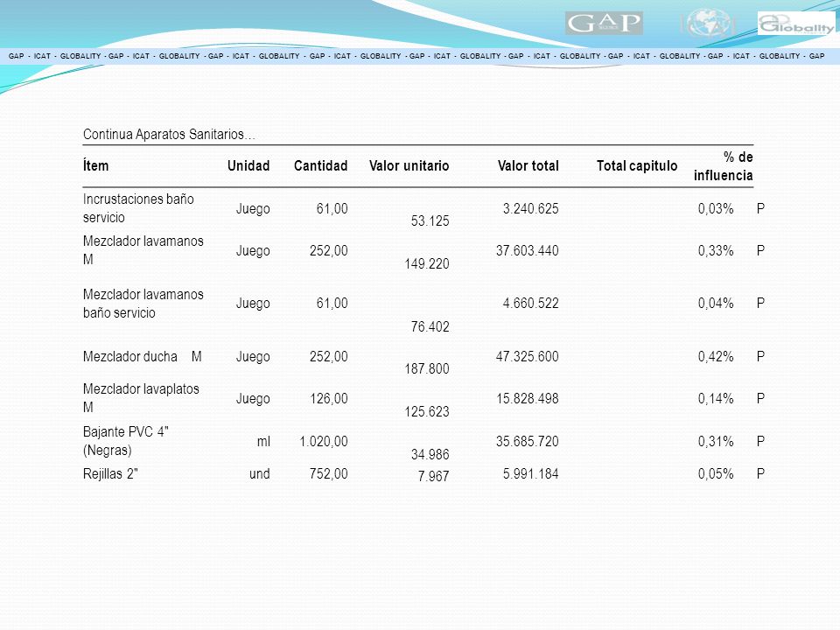The width and height of the screenshot is (840, 630).
Task: Click the 'Ítem' column header
Action: coord(96,166)
